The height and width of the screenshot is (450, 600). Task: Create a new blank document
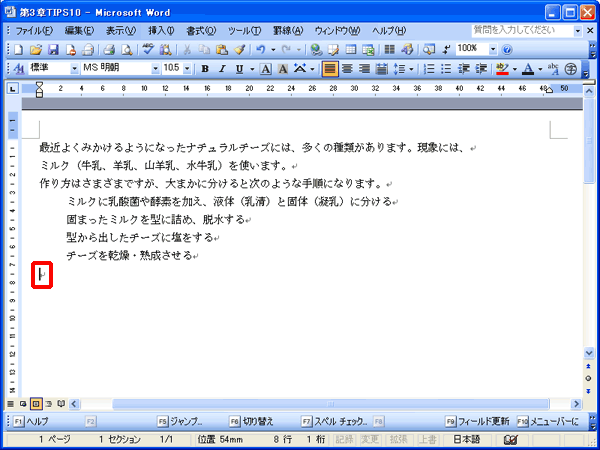click(18, 49)
